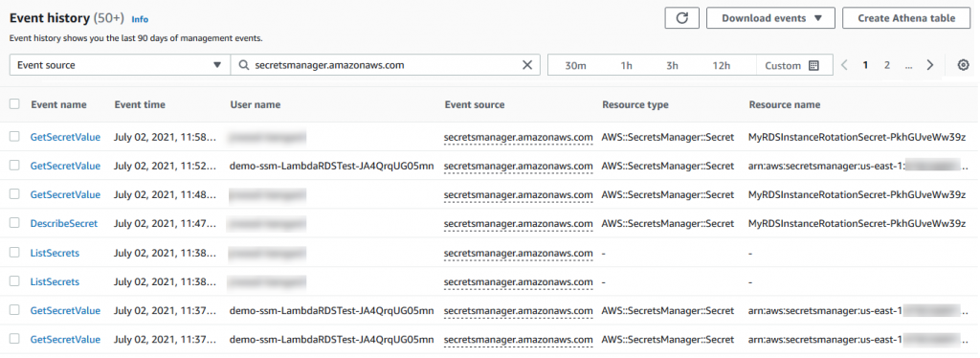
Task: Filter to the last 12h
Action: [722, 65]
